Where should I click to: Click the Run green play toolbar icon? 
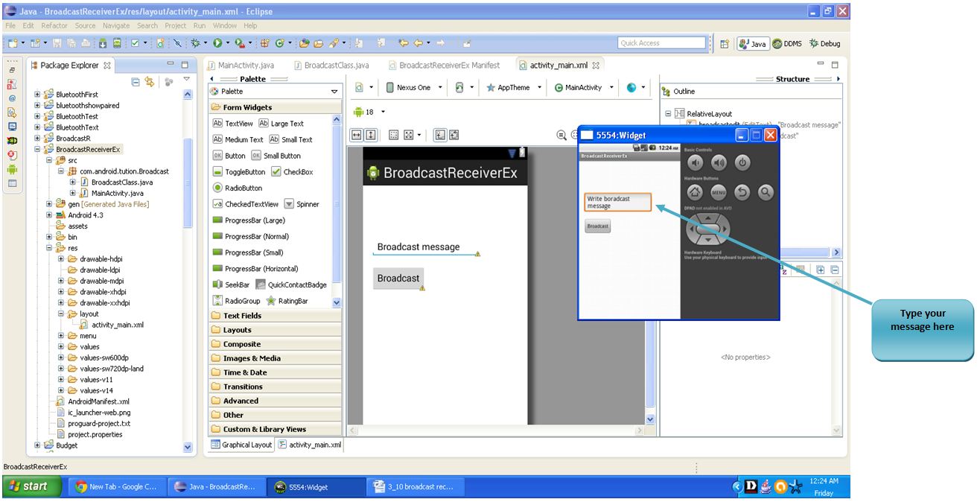point(217,43)
